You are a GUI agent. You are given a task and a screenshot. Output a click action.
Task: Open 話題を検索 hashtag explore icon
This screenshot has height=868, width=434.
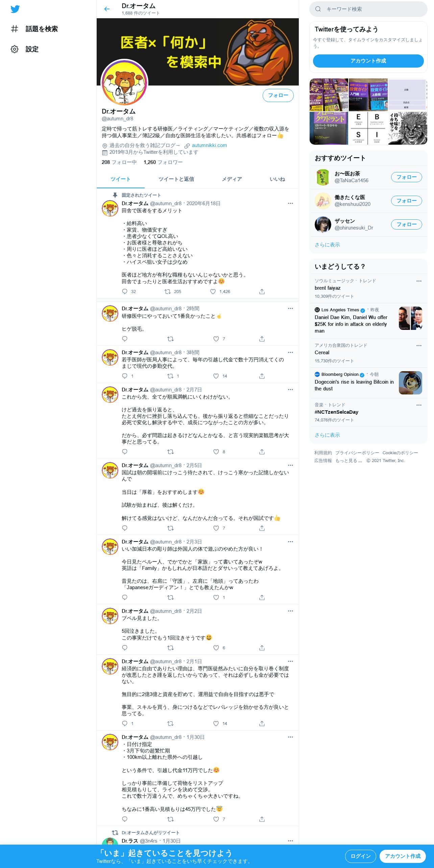(15, 29)
